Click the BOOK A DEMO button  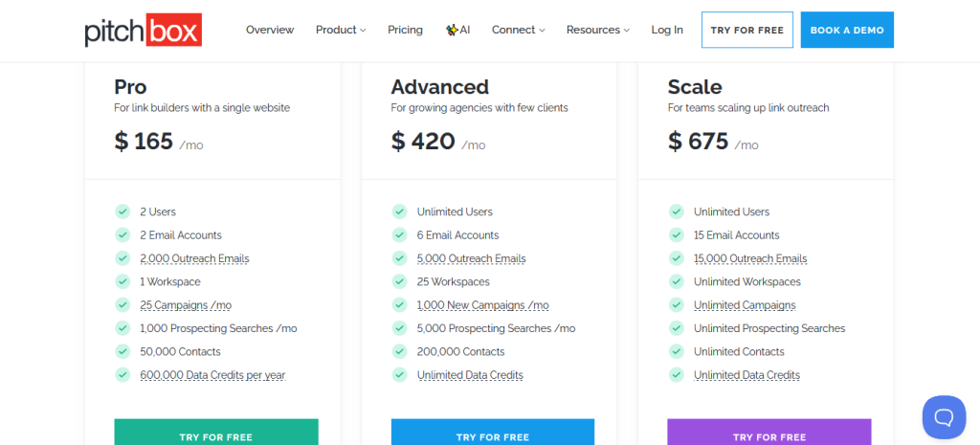[847, 30]
